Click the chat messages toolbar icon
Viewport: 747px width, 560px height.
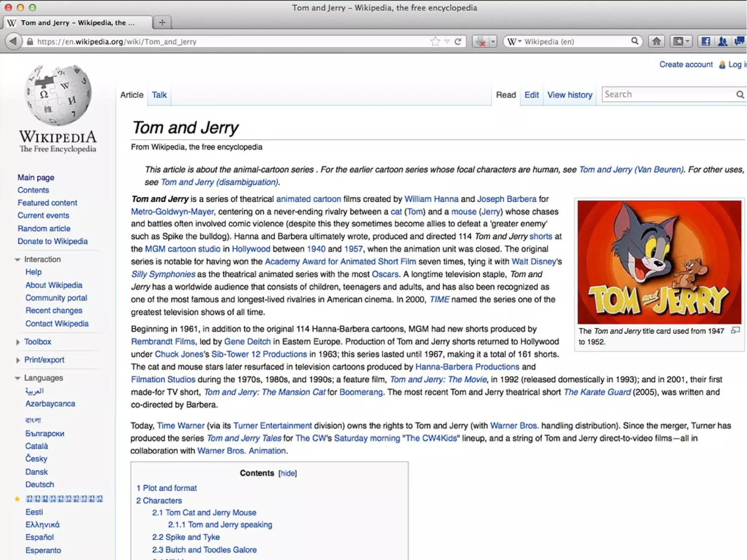(739, 42)
